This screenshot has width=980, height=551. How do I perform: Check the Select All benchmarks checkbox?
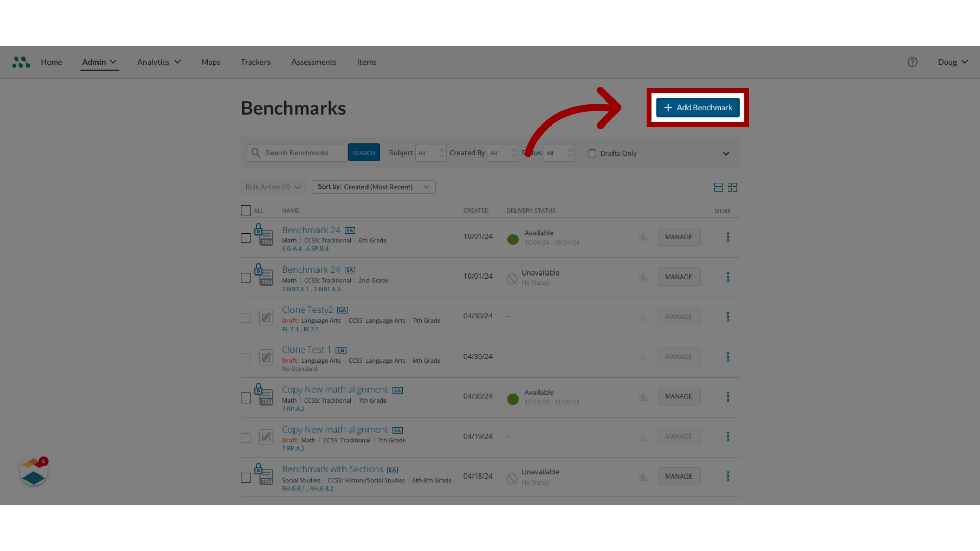246,210
